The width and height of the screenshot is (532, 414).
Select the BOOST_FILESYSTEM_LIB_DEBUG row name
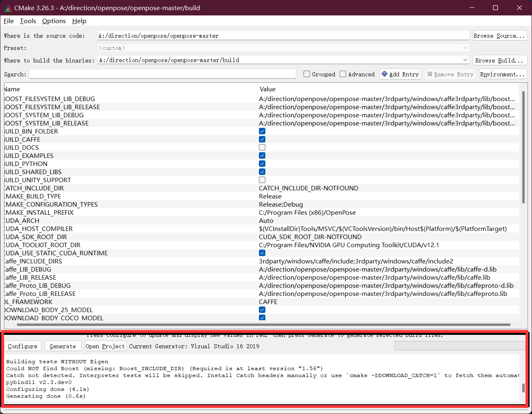[x=50, y=99]
